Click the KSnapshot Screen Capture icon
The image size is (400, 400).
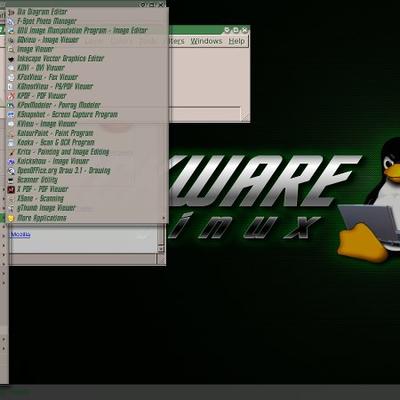11,115
